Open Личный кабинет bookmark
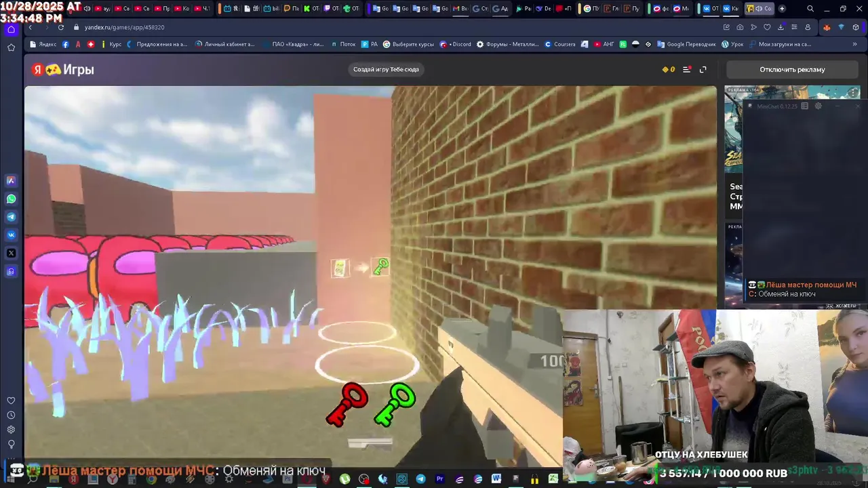This screenshot has width=868, height=488. [x=224, y=44]
